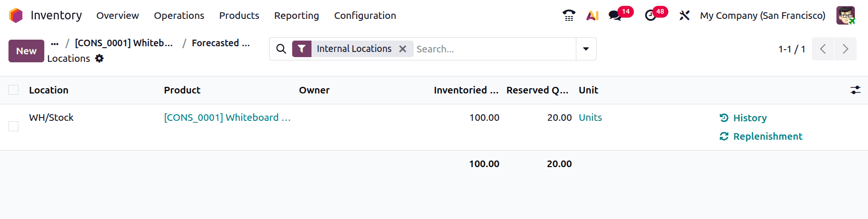Open company switcher My Company (San Francisco)
Image resolution: width=868 pixels, height=219 pixels.
click(x=762, y=16)
